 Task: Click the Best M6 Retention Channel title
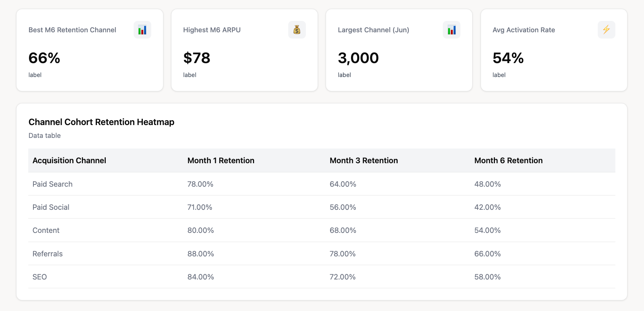pyautogui.click(x=72, y=30)
